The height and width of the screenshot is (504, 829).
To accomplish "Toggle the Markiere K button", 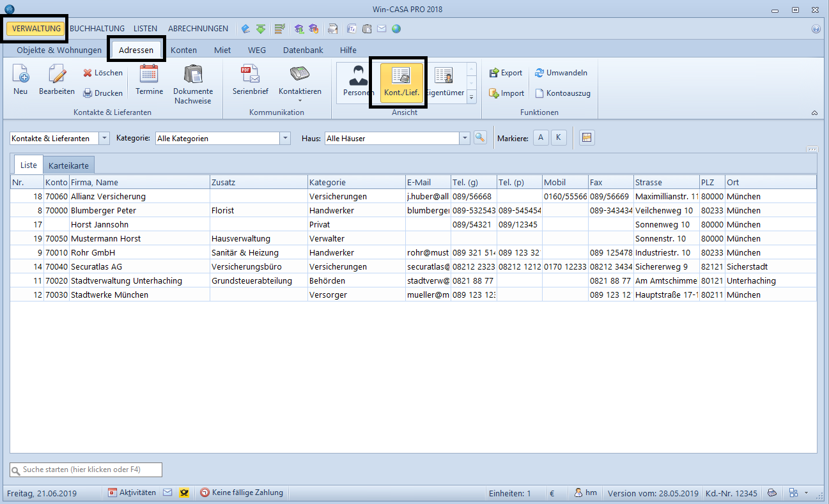I will click(x=559, y=137).
